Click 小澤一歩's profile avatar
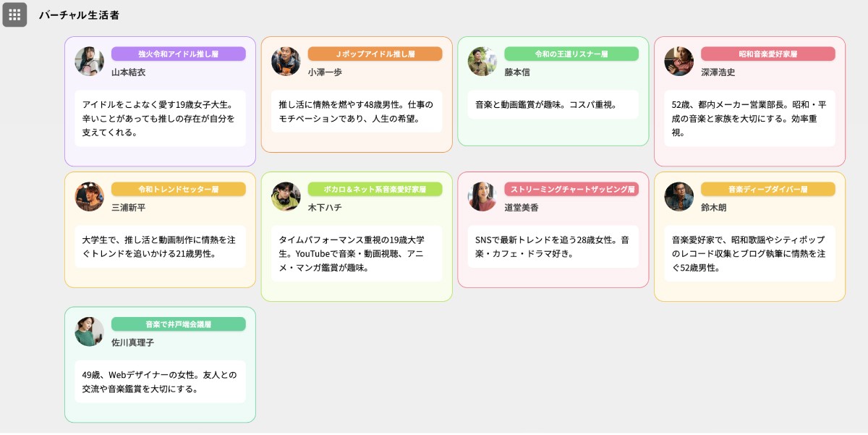 [x=286, y=62]
